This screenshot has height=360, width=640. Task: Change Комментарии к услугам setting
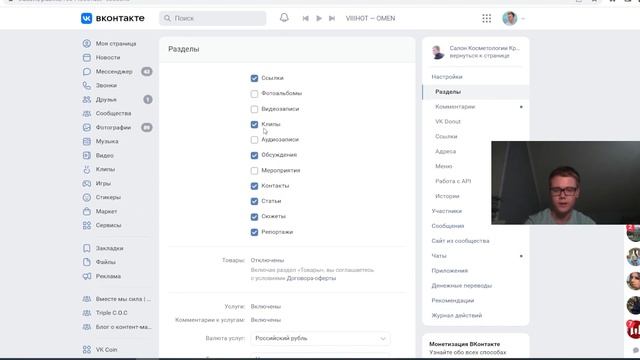(x=266, y=320)
